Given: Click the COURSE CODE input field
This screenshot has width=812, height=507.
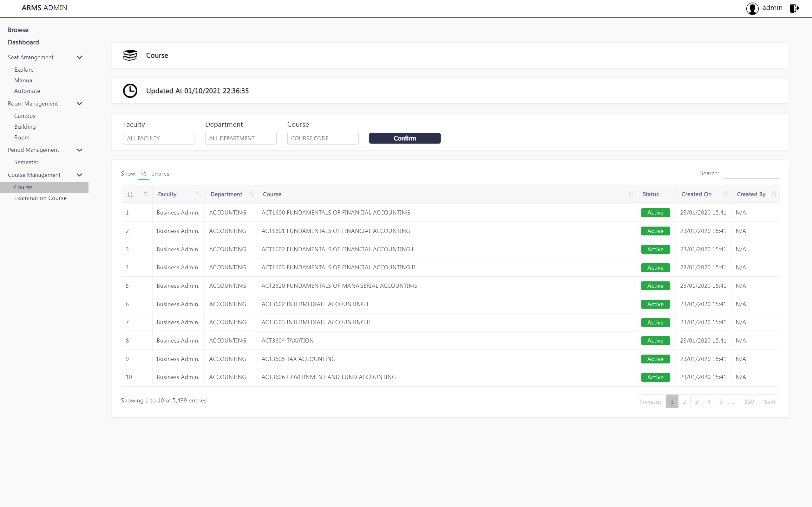Looking at the screenshot, I should [x=323, y=138].
